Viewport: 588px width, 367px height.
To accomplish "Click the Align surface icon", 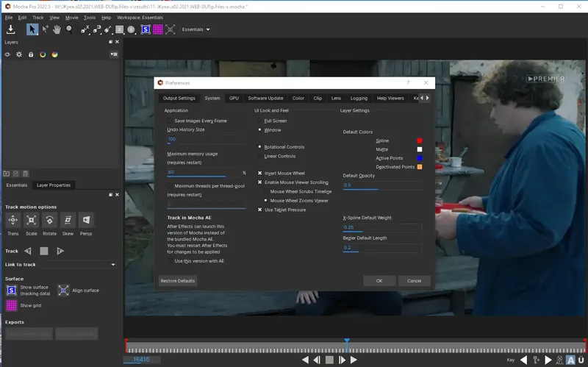I will pyautogui.click(x=64, y=290).
